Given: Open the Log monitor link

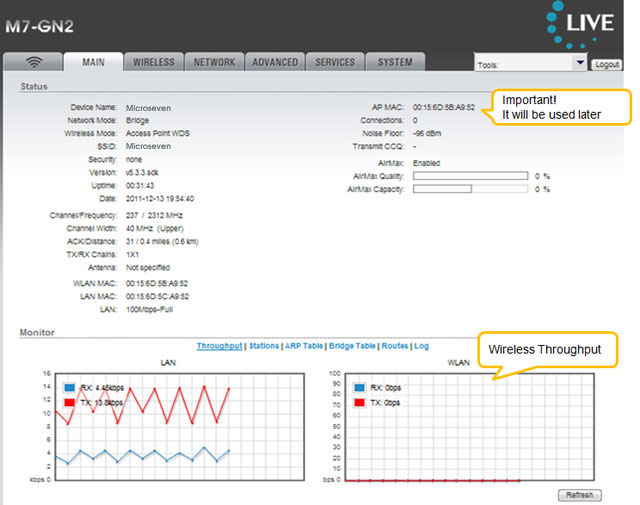Looking at the screenshot, I should pyautogui.click(x=422, y=346).
